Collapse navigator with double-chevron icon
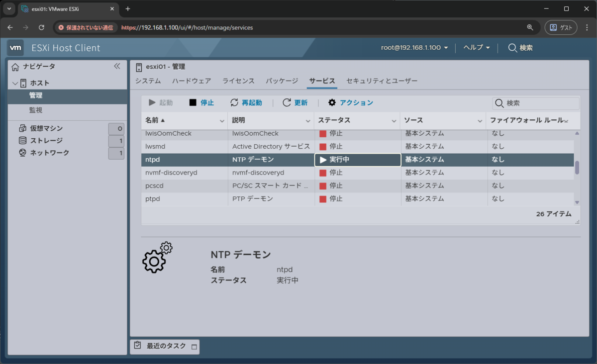This screenshot has width=597, height=364. [x=117, y=66]
